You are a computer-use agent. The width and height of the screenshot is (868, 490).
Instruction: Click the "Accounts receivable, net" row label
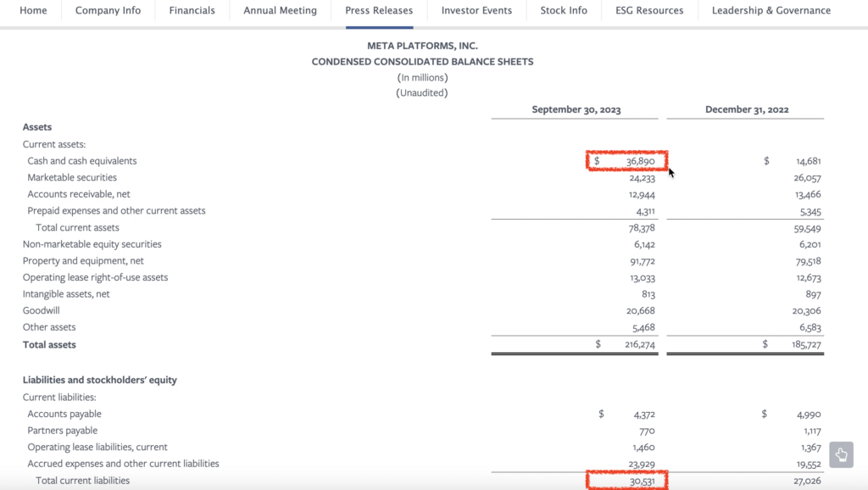click(79, 194)
